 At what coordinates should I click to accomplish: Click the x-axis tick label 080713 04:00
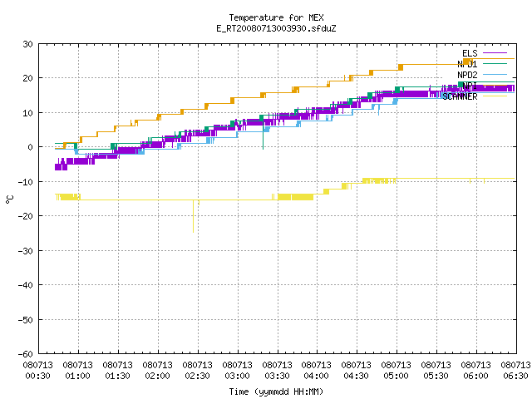click(x=317, y=371)
